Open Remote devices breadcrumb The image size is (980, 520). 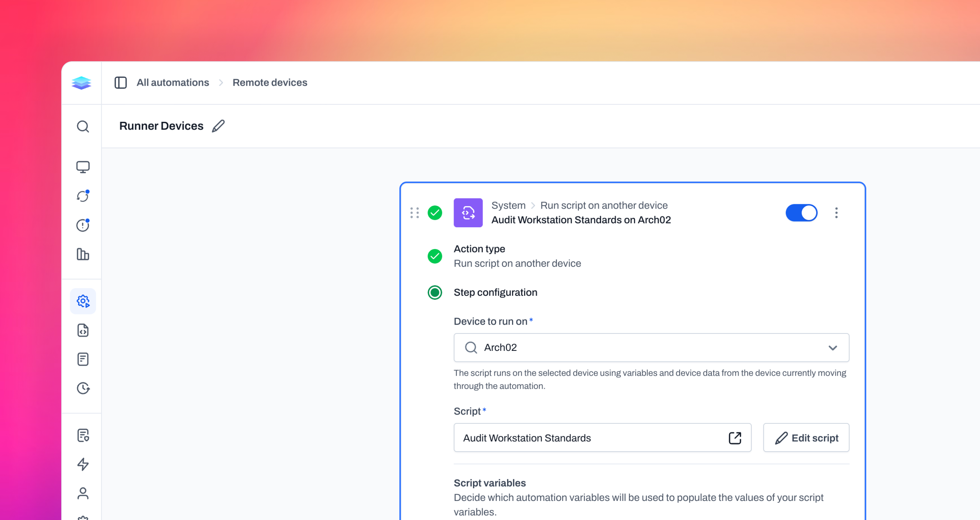[x=270, y=83]
